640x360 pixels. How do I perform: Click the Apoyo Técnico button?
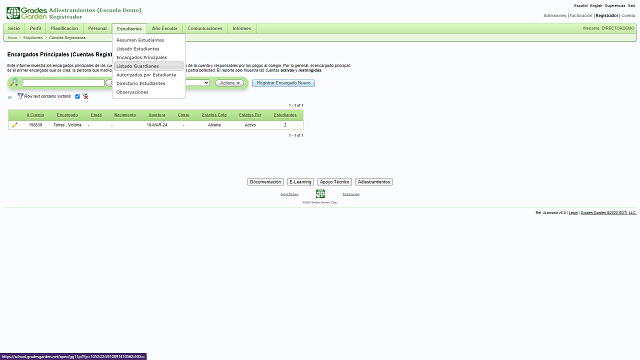coord(334,182)
